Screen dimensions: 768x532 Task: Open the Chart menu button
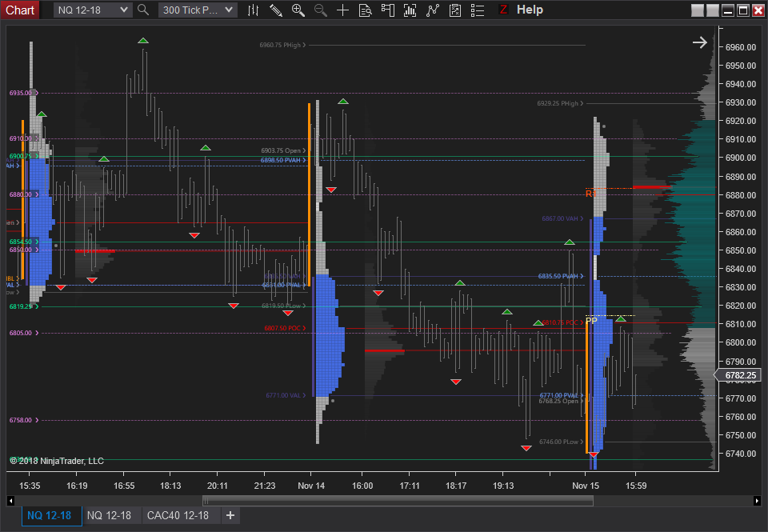pyautogui.click(x=20, y=10)
